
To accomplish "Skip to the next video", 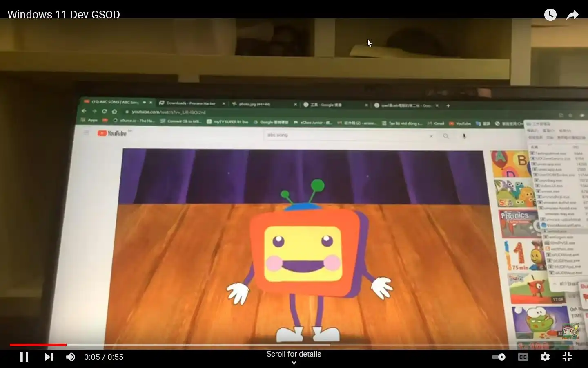I will click(49, 357).
